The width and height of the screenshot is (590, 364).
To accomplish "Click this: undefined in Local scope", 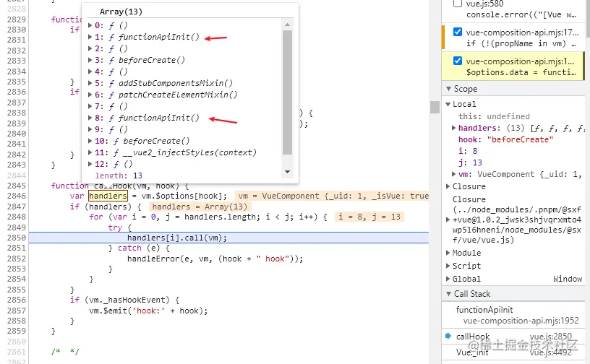I will point(494,116).
